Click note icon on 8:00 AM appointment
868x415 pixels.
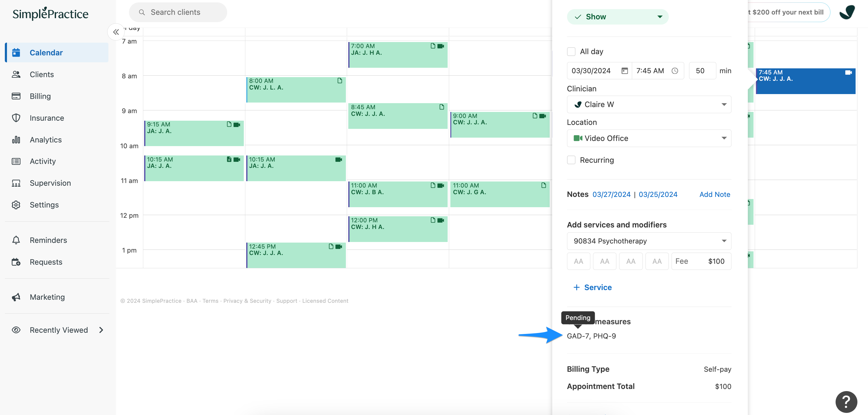click(340, 81)
